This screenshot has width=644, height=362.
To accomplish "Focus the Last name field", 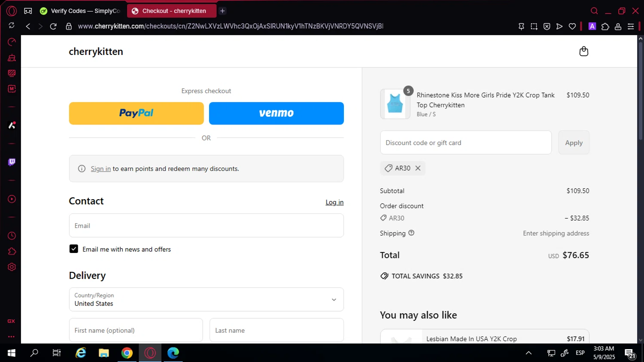I will point(276,330).
